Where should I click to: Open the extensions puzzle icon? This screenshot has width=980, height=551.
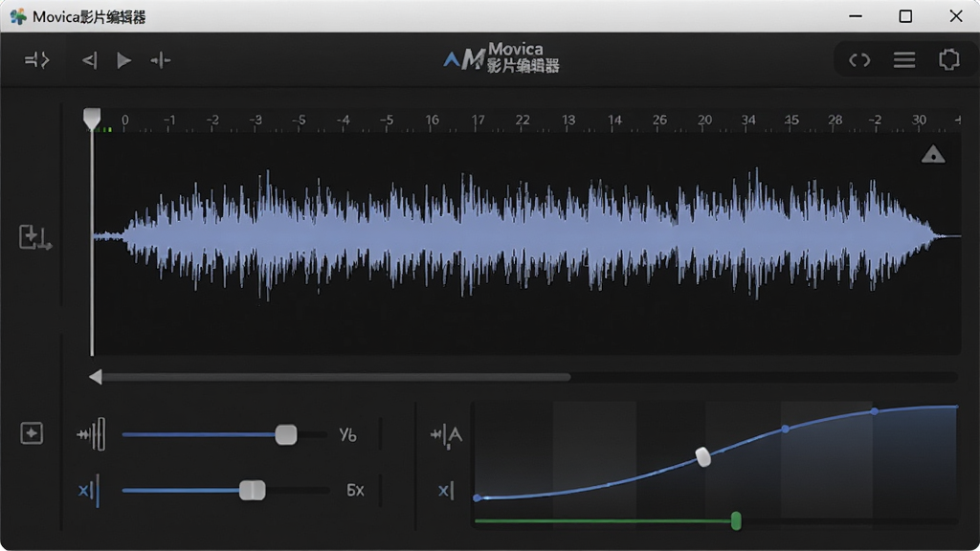point(948,60)
